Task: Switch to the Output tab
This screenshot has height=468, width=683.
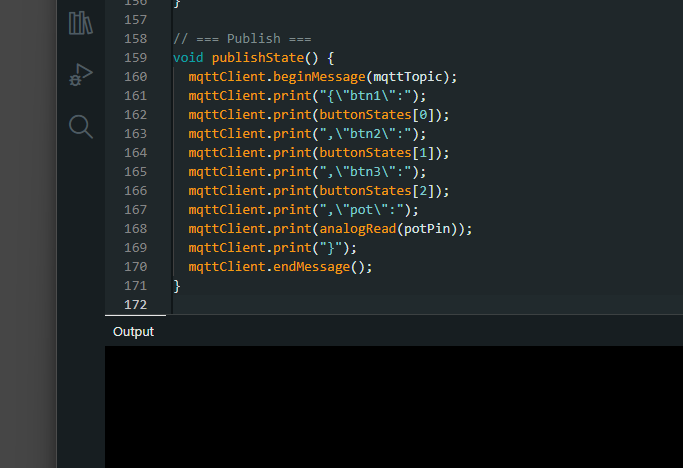Action: click(x=133, y=331)
